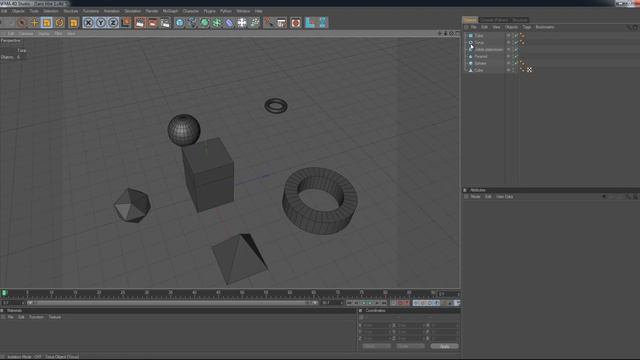The height and width of the screenshot is (360, 640).
Task: Open the Coordinates size mode dropdown
Action: (410, 346)
